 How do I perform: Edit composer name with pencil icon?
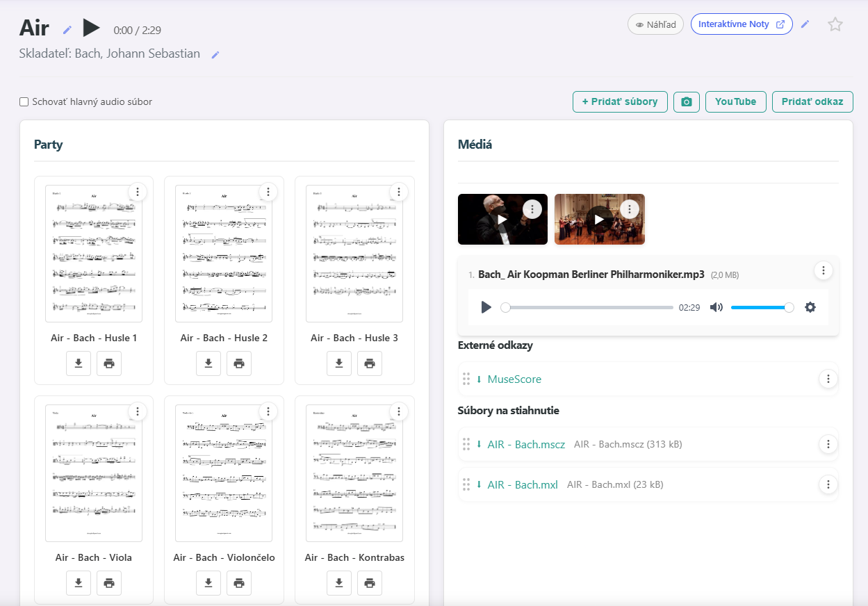point(215,55)
